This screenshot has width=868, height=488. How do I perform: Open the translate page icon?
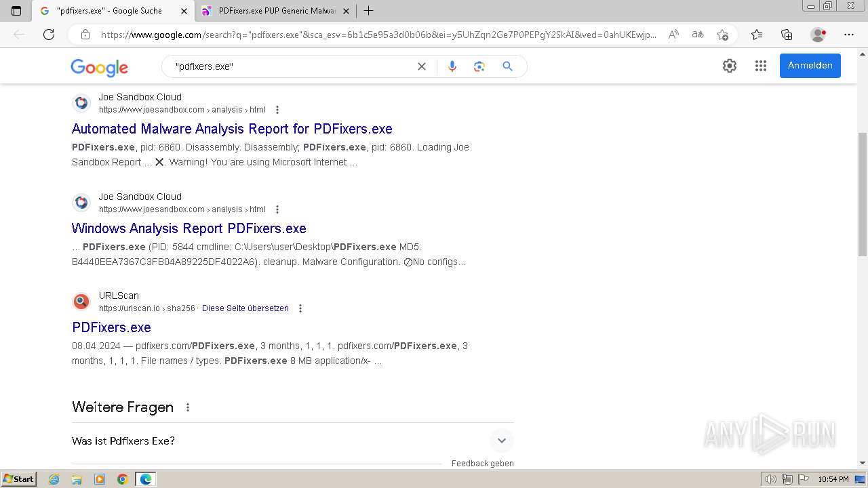click(x=698, y=35)
